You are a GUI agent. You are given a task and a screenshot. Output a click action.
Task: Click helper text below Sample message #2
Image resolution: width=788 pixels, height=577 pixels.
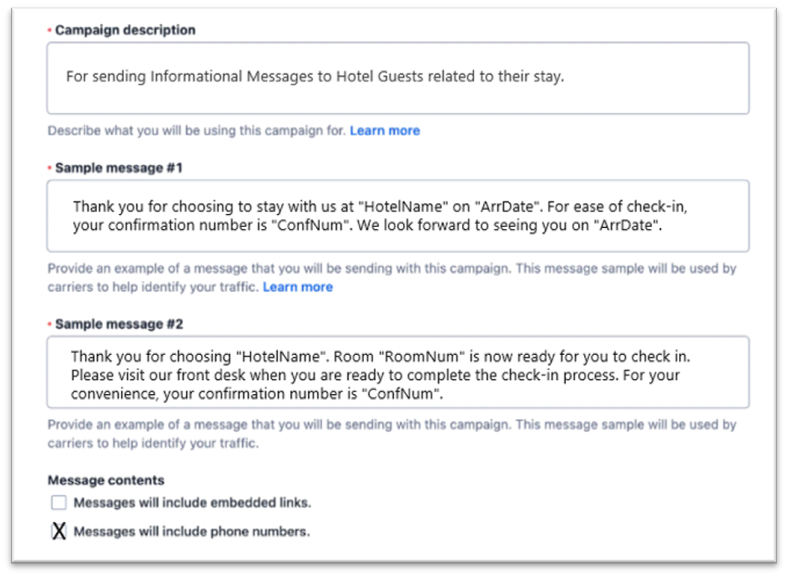tap(390, 433)
